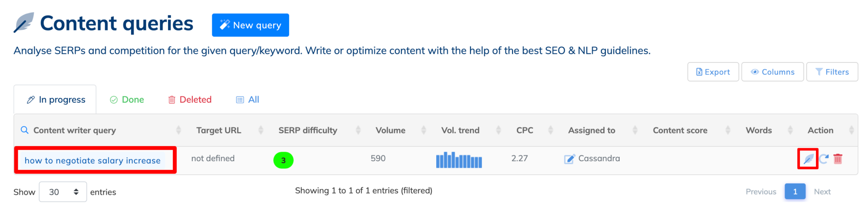Sort by Content score column
The image size is (868, 213).
click(680, 130)
